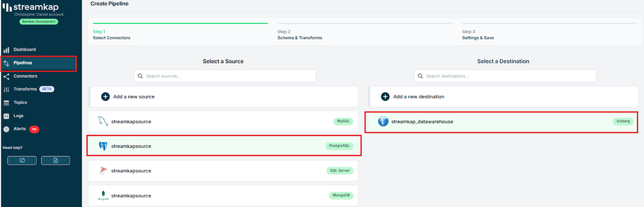The image size is (644, 207).
Task: Click PostgreSQL elephant icon
Action: pyautogui.click(x=103, y=146)
